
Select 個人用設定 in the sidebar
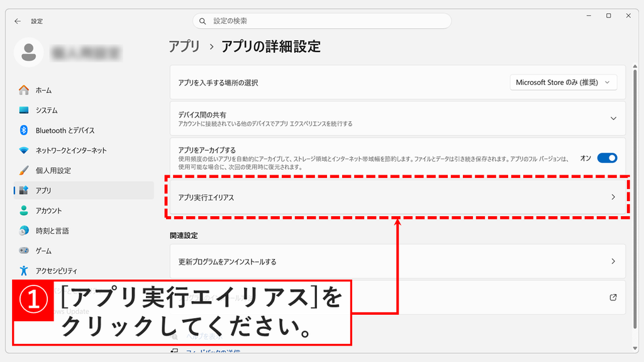[84, 170]
